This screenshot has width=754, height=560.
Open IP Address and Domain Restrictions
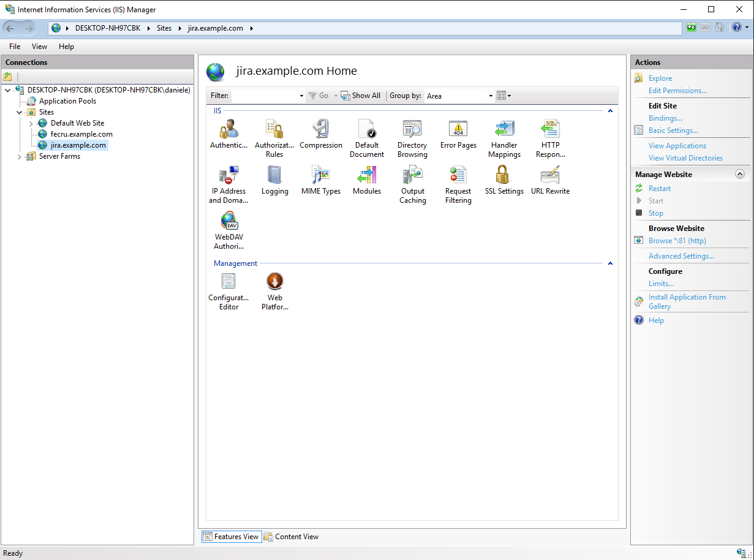228,185
